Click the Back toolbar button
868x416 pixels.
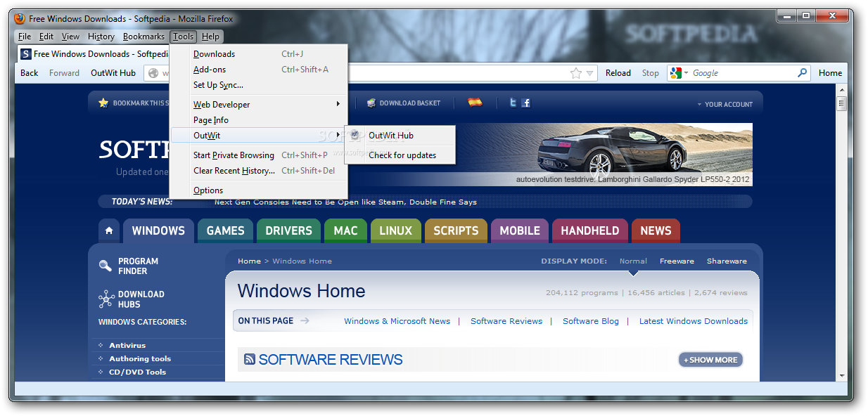(x=30, y=73)
